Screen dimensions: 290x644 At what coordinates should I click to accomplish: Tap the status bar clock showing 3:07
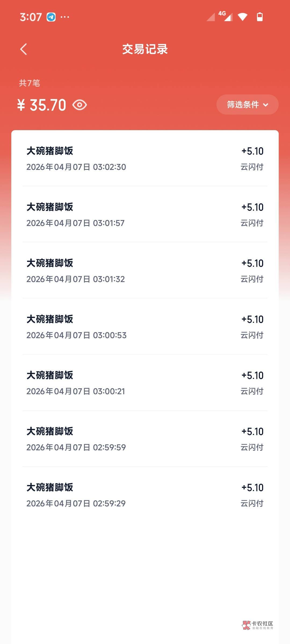pos(31,17)
